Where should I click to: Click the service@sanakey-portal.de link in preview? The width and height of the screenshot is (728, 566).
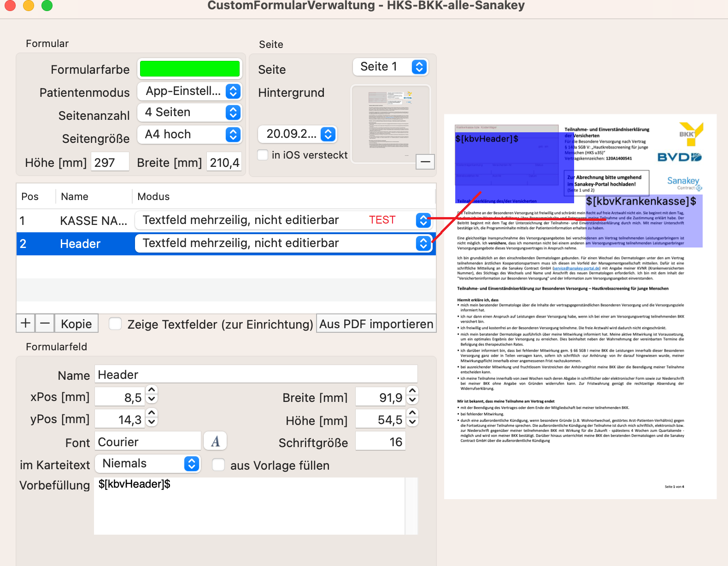click(x=577, y=268)
